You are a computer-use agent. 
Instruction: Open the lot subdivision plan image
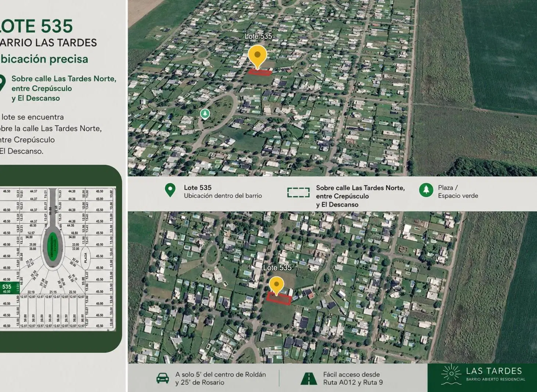(x=58, y=259)
